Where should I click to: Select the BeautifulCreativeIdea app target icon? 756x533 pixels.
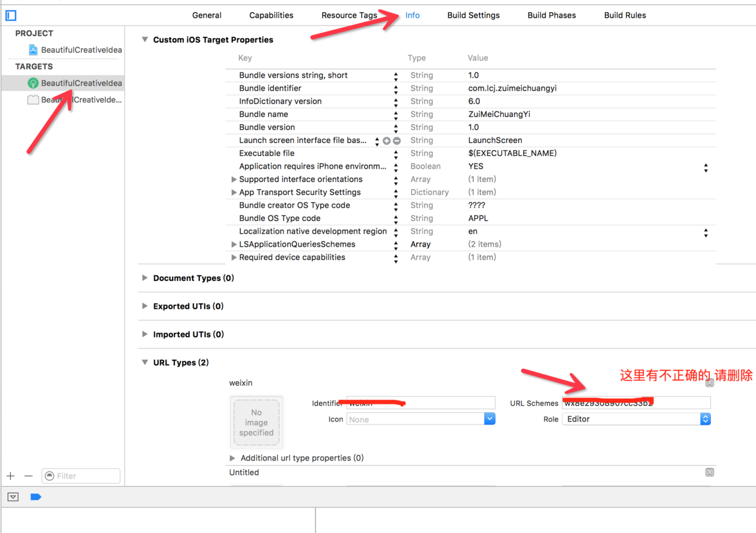[x=33, y=83]
